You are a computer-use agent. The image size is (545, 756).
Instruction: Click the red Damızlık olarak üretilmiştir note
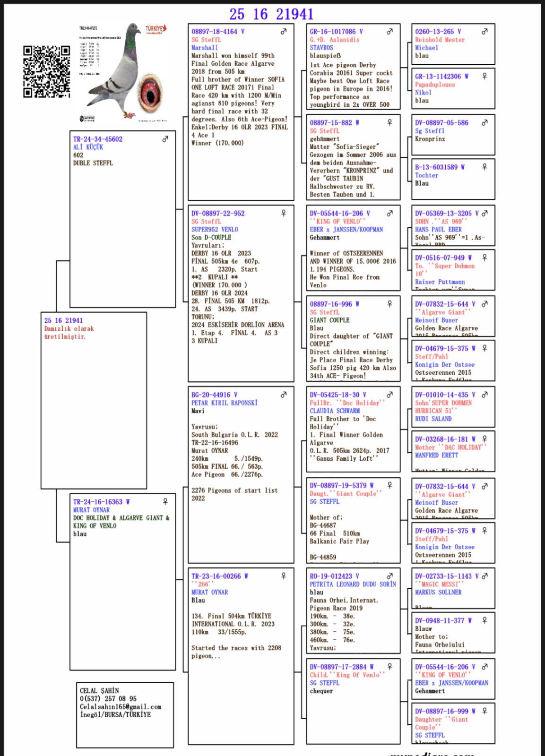69,333
